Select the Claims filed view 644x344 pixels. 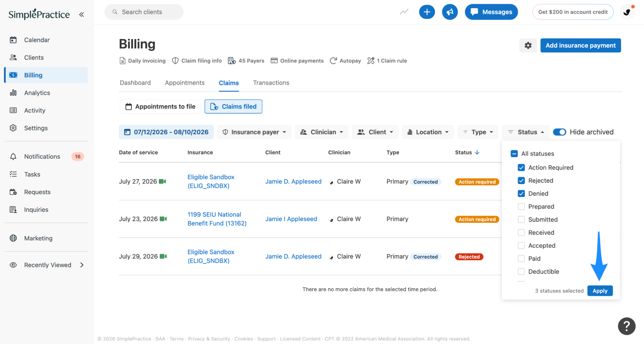[233, 106]
